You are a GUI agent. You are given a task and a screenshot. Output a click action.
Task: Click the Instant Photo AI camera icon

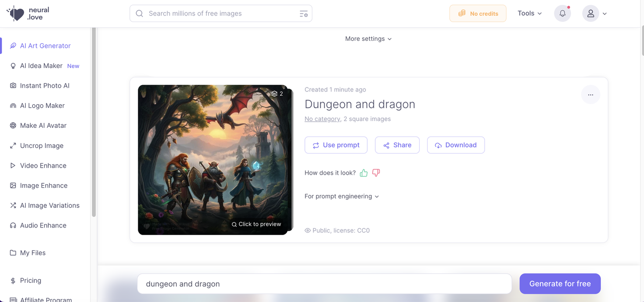pos(13,86)
